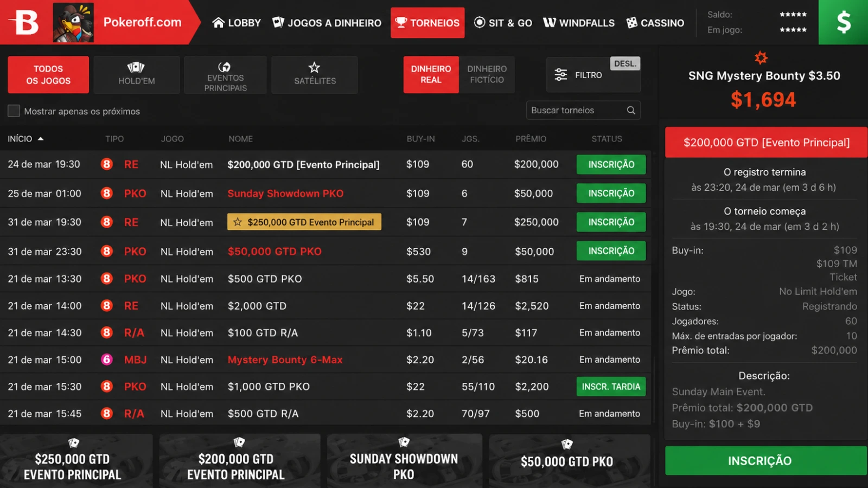Image resolution: width=868 pixels, height=488 pixels.
Task: Click the green dollar cashier icon
Action: (843, 22)
